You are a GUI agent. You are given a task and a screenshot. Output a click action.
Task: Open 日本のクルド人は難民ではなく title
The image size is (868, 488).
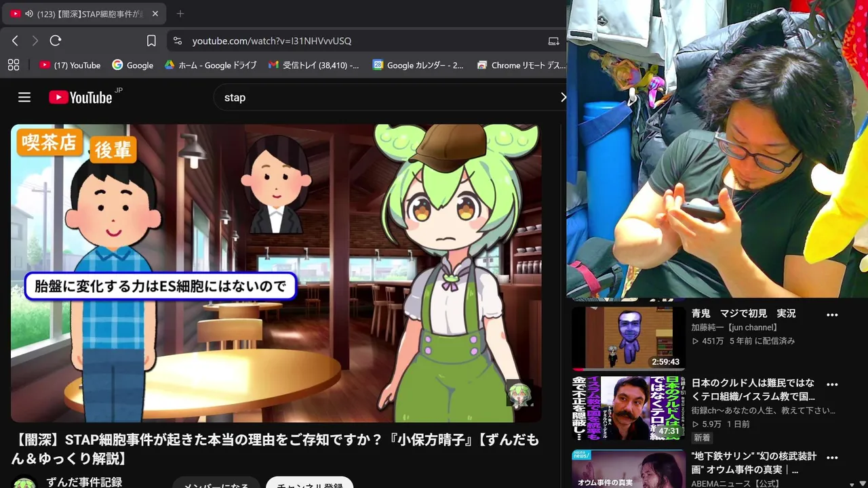click(x=753, y=390)
